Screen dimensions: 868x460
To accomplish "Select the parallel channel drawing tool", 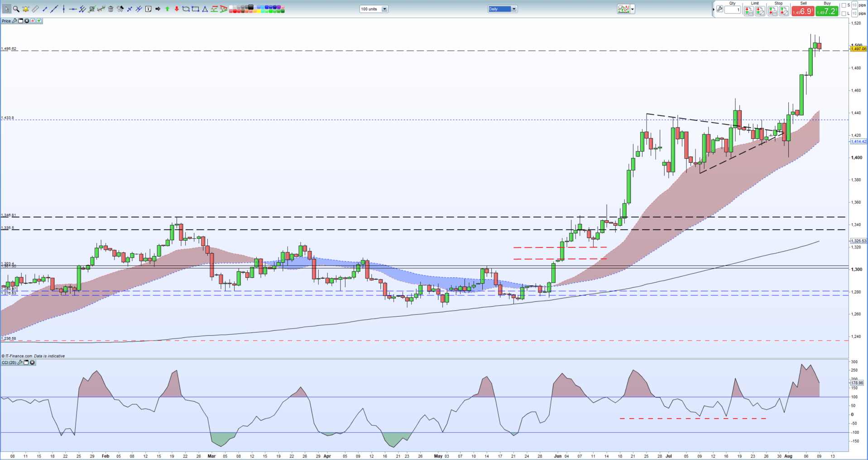I will click(82, 9).
